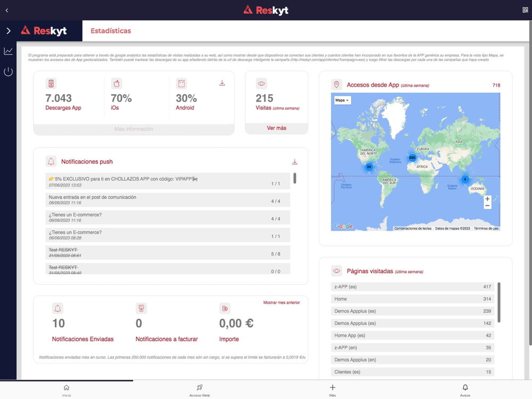Click Notificaciones a facturar icon
Viewport: 532px width, 399px height.
[x=141, y=309]
